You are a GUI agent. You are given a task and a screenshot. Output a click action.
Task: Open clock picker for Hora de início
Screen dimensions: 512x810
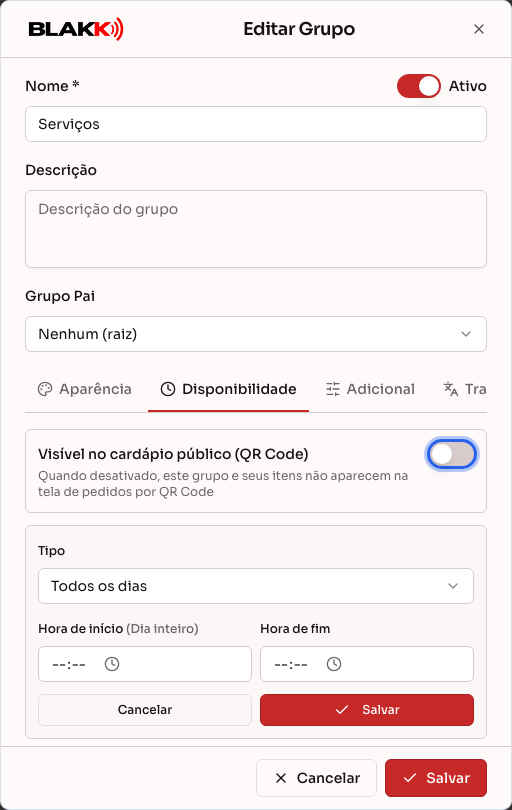pyautogui.click(x=112, y=664)
